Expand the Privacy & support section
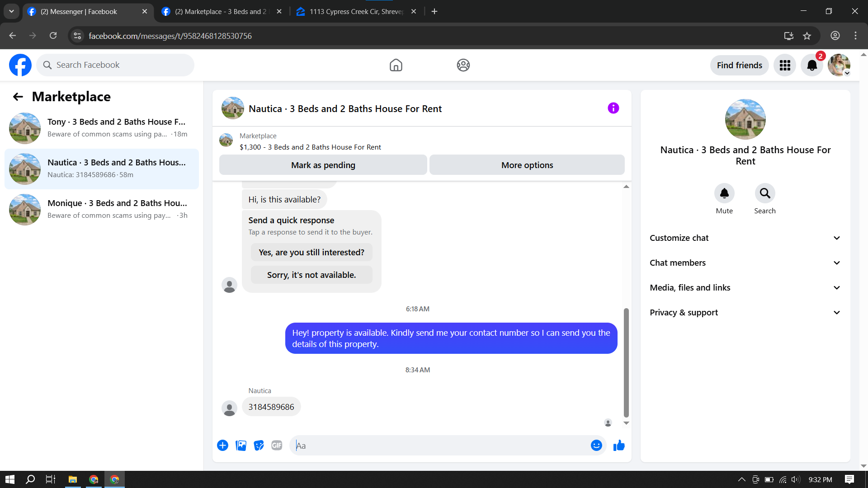The image size is (868, 488). pyautogui.click(x=745, y=313)
